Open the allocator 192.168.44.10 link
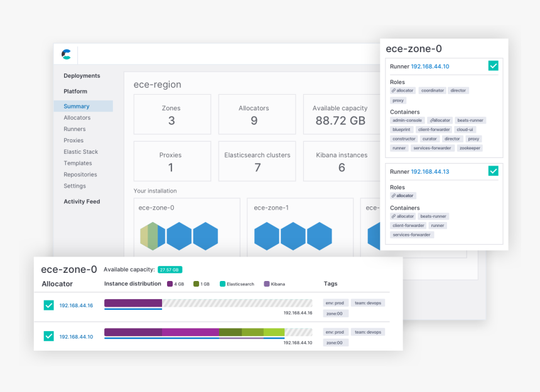Screen dimensions: 540x392 click(x=76, y=337)
